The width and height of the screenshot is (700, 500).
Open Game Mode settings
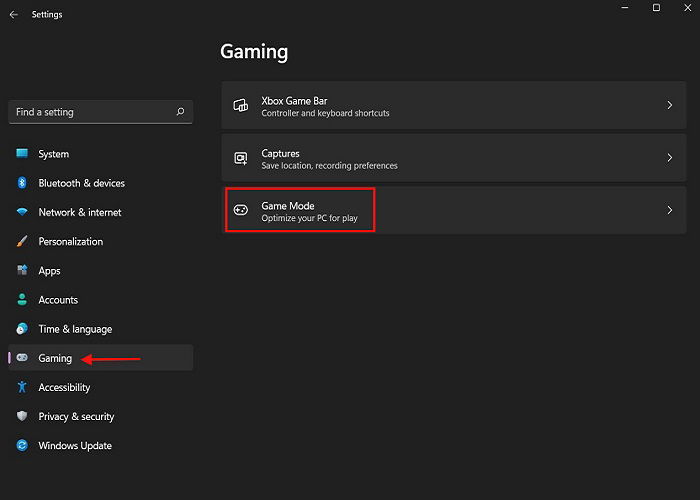[x=454, y=210]
